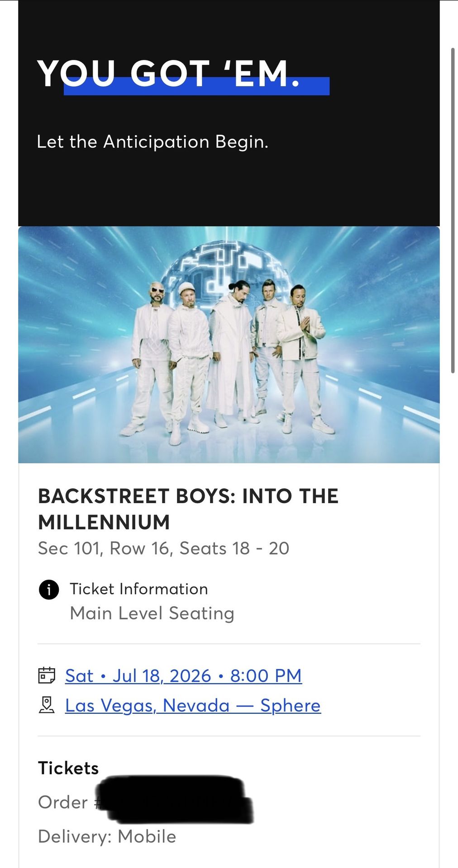The width and height of the screenshot is (458, 868).
Task: Click the YOU GOT 'EM. heading
Action: pos(168,73)
